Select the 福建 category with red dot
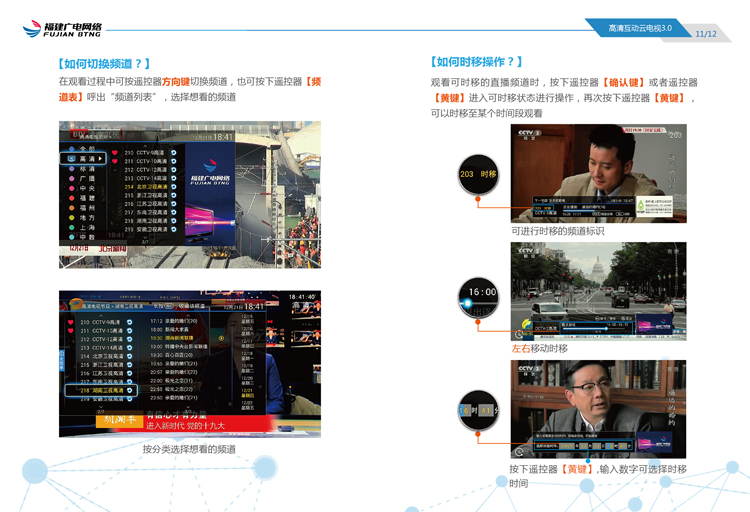Image resolution: width=750 pixels, height=512 pixels. (x=88, y=198)
